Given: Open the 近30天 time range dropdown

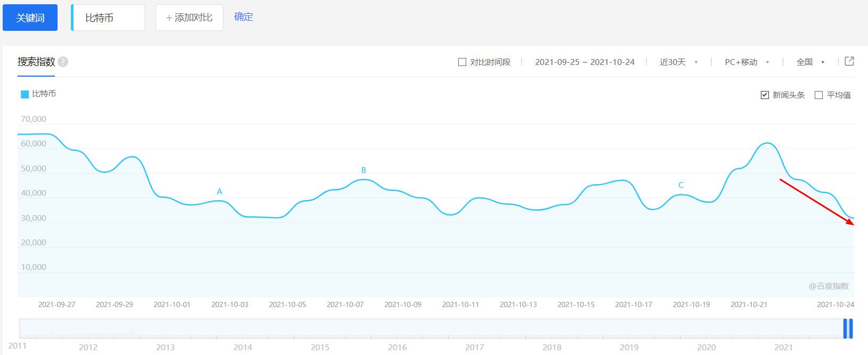Looking at the screenshot, I should click(678, 62).
